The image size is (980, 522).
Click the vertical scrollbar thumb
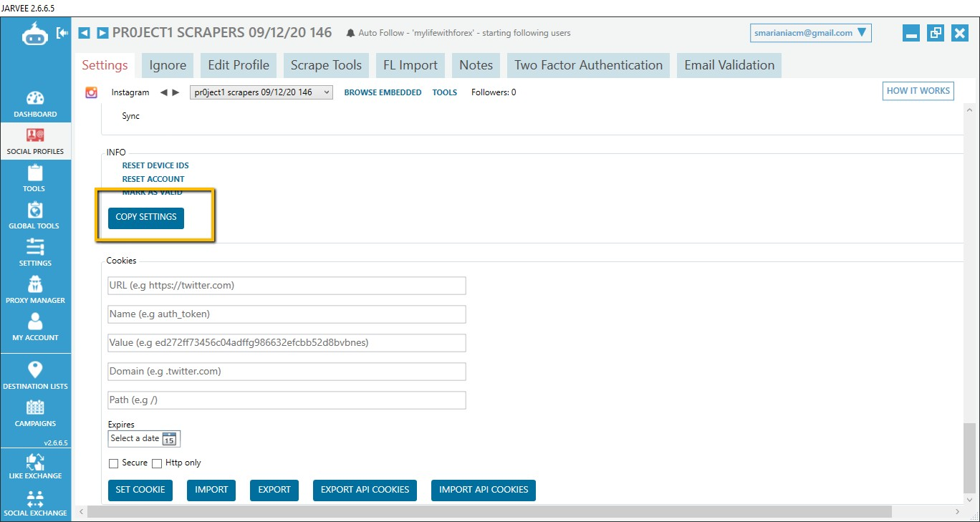coord(969,458)
